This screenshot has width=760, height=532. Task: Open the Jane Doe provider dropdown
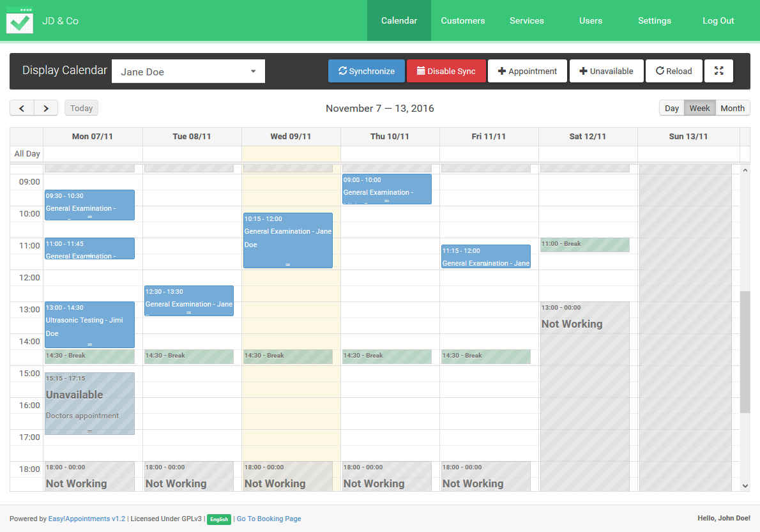pos(188,71)
